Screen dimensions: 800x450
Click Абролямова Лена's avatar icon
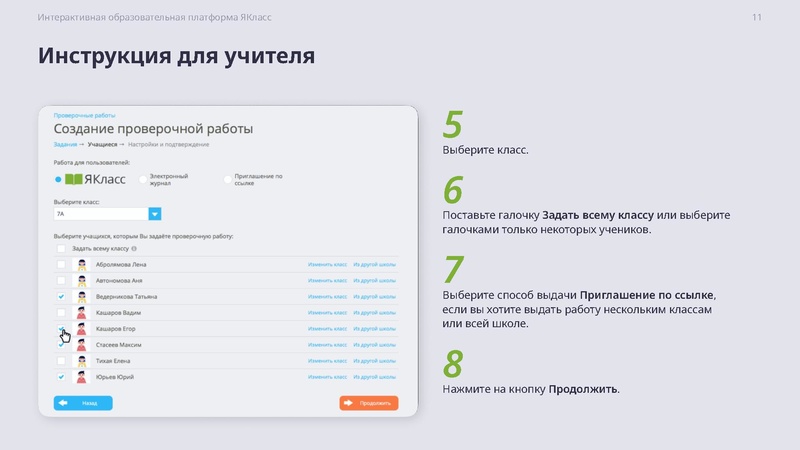(82, 264)
